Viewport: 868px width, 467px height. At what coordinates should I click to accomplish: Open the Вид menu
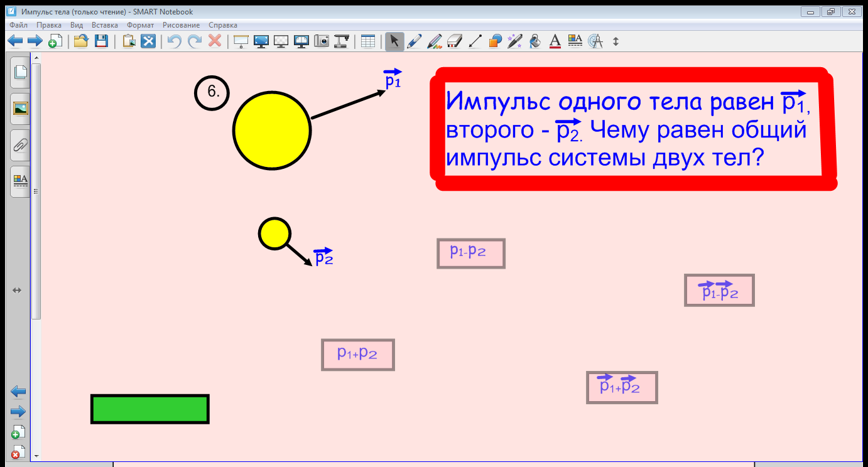(77, 25)
